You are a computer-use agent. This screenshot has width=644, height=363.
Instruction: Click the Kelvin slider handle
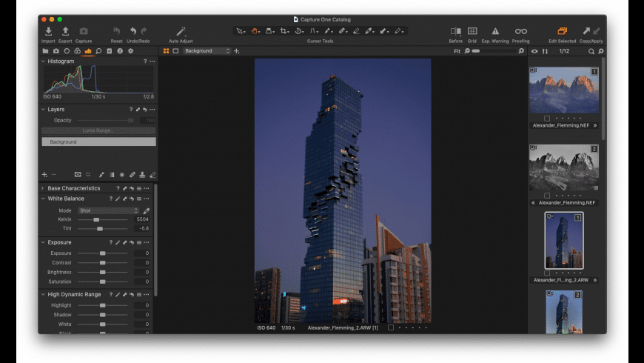pyautogui.click(x=96, y=219)
